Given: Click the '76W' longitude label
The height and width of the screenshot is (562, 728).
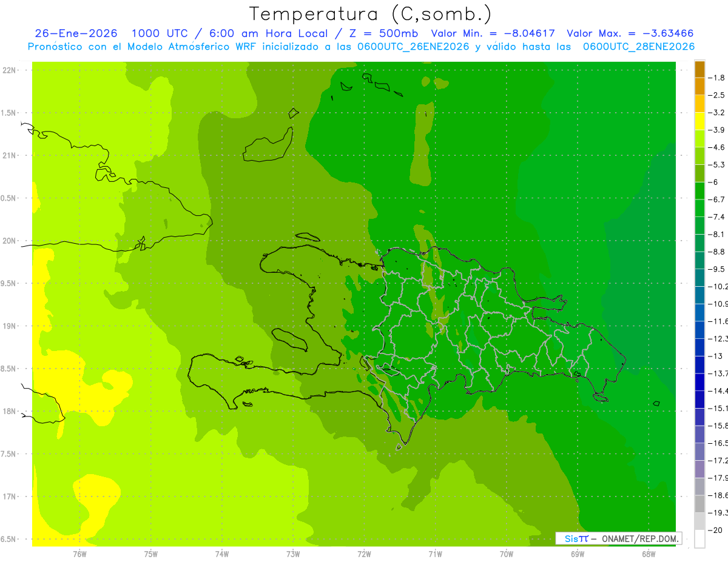Looking at the screenshot, I should pyautogui.click(x=79, y=554).
